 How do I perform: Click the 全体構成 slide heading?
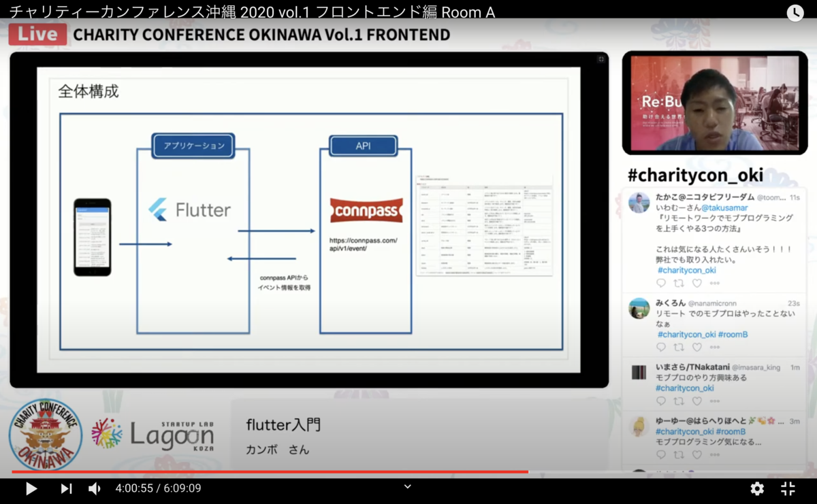click(x=89, y=91)
